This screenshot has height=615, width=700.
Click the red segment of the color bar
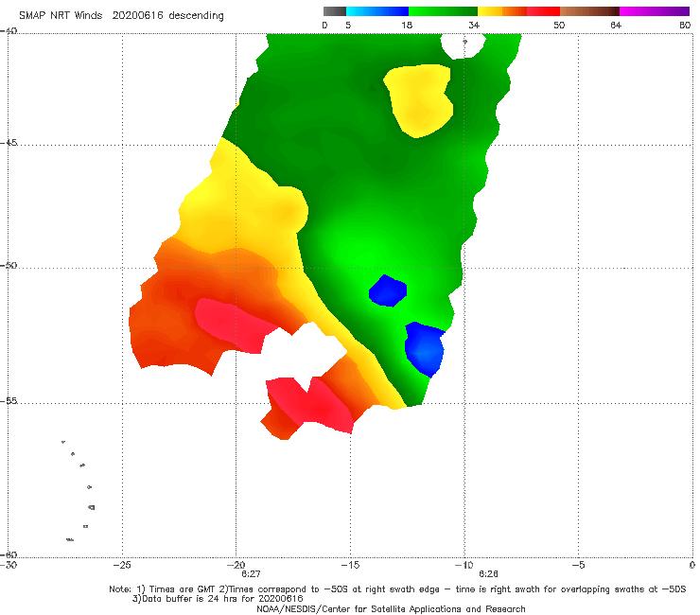(x=543, y=11)
